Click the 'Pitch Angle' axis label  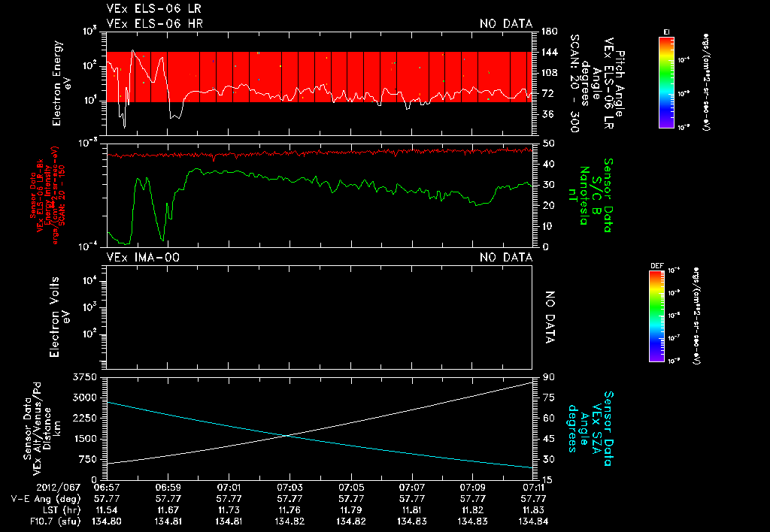coord(620,84)
